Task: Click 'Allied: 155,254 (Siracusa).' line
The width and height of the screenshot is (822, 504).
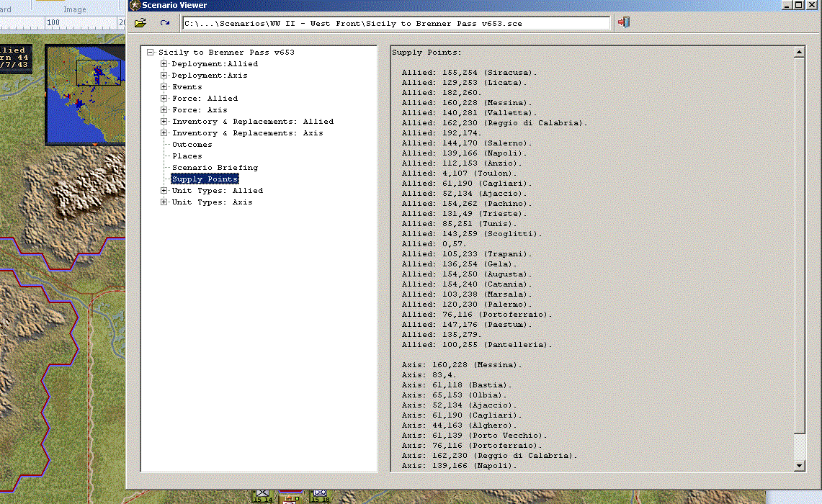Action: (x=469, y=73)
